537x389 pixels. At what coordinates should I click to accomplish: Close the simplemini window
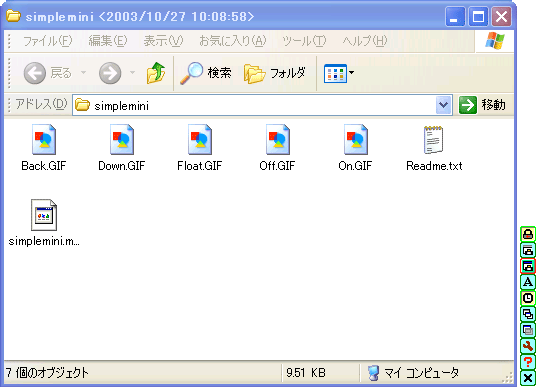[x=501, y=16]
